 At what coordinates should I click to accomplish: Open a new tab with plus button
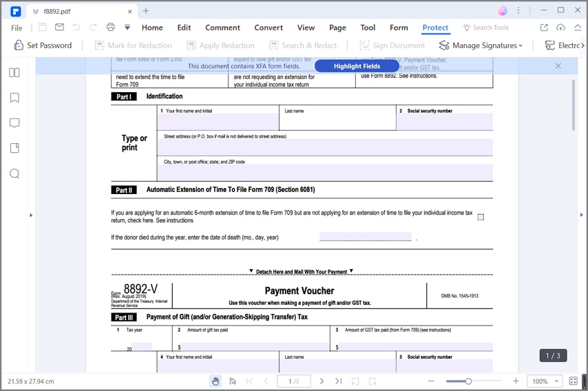pyautogui.click(x=146, y=11)
